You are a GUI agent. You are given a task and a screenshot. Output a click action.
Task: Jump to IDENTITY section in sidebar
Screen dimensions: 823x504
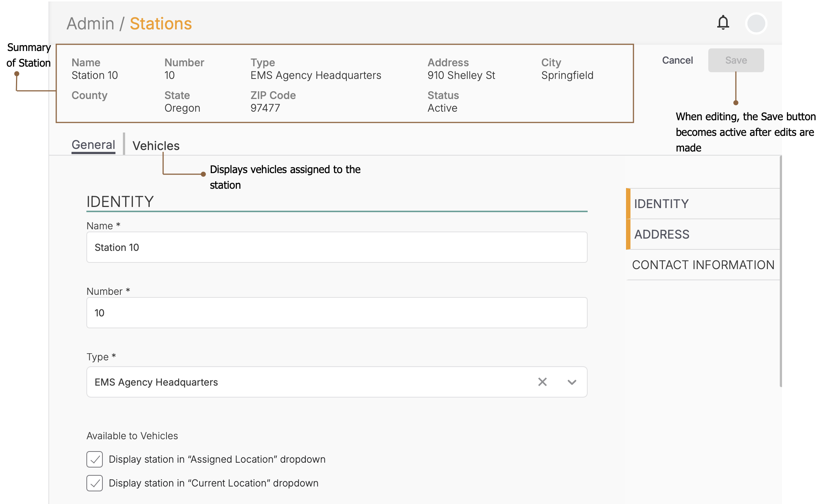tap(661, 204)
